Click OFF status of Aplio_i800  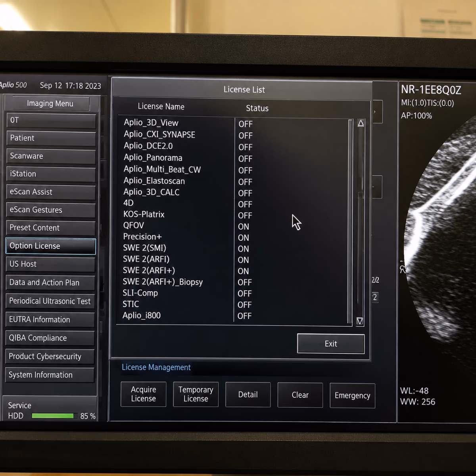coord(244,316)
